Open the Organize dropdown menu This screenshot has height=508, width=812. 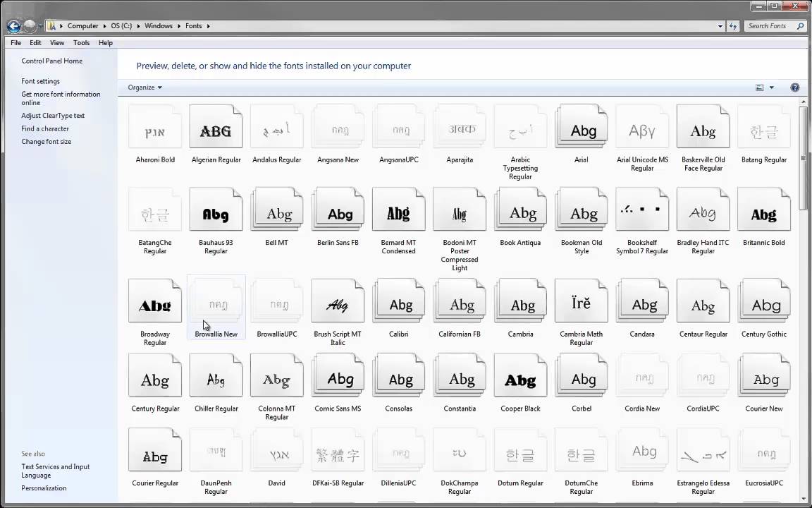click(145, 87)
